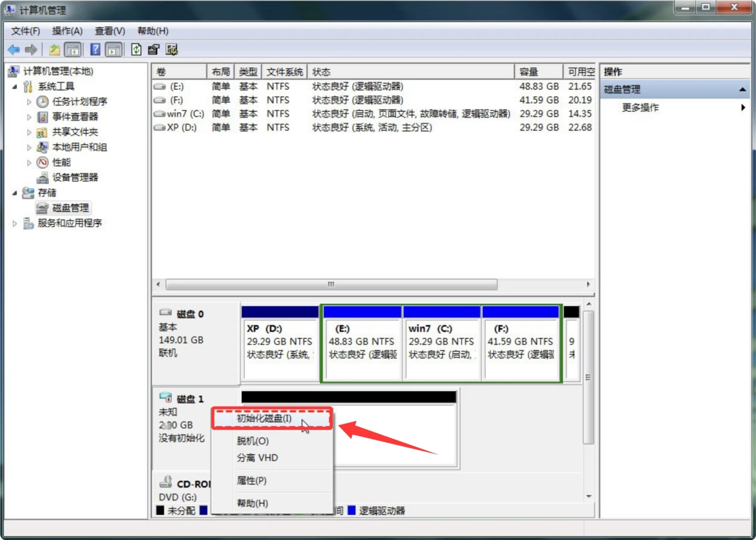Screen dimensions: 756x540
Task: Collapse the 系统工具 node triangle
Action: pos(14,87)
